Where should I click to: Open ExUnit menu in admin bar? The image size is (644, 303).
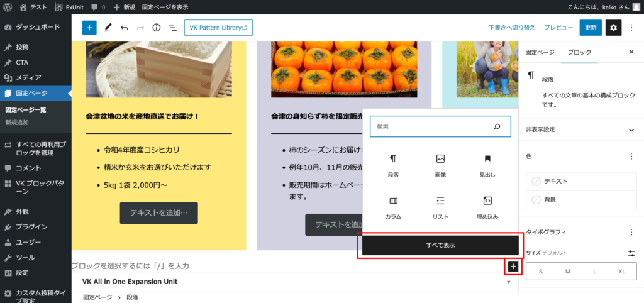pos(68,7)
